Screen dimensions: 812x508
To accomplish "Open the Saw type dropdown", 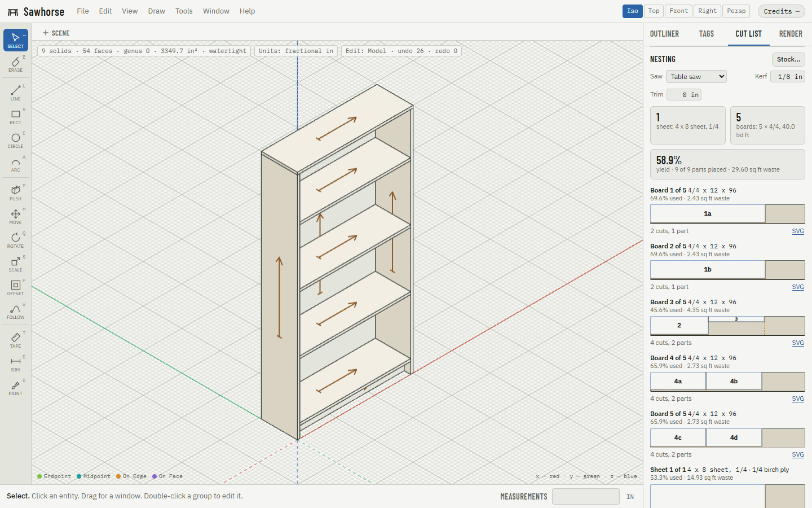I will (696, 77).
